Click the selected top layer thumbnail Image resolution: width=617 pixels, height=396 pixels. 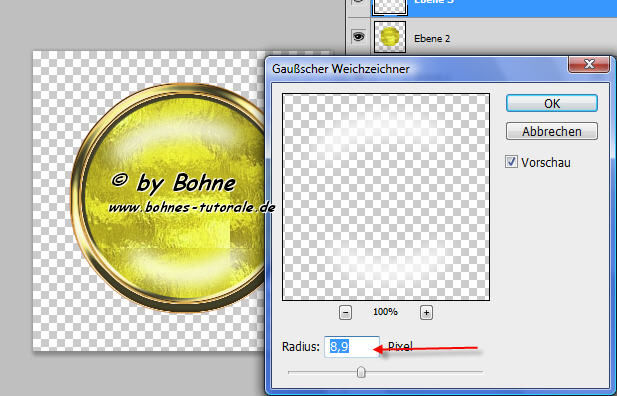point(390,7)
